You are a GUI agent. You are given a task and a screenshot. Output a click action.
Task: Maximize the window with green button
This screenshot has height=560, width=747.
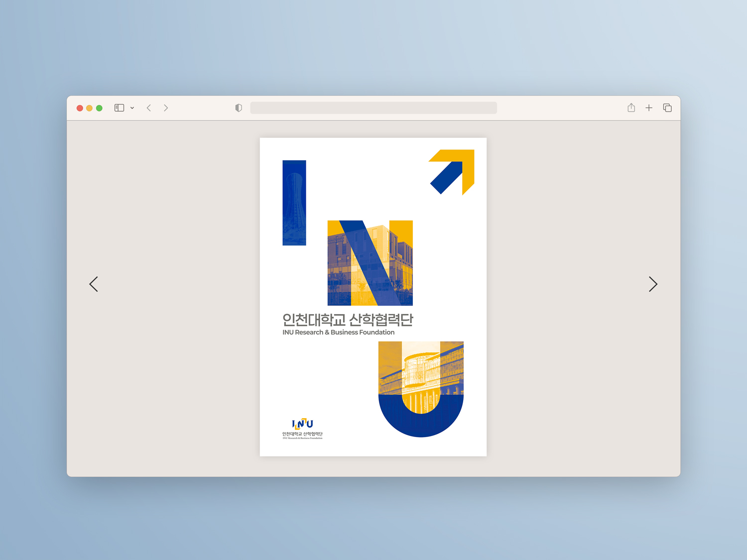pos(99,108)
